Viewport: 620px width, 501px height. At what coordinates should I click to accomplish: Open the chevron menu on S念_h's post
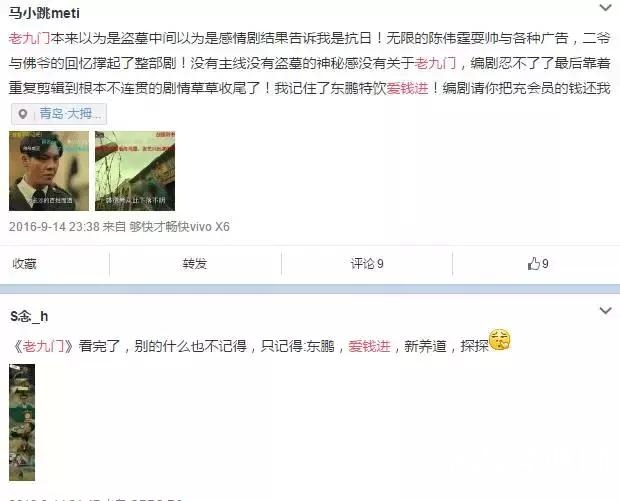[x=605, y=311]
